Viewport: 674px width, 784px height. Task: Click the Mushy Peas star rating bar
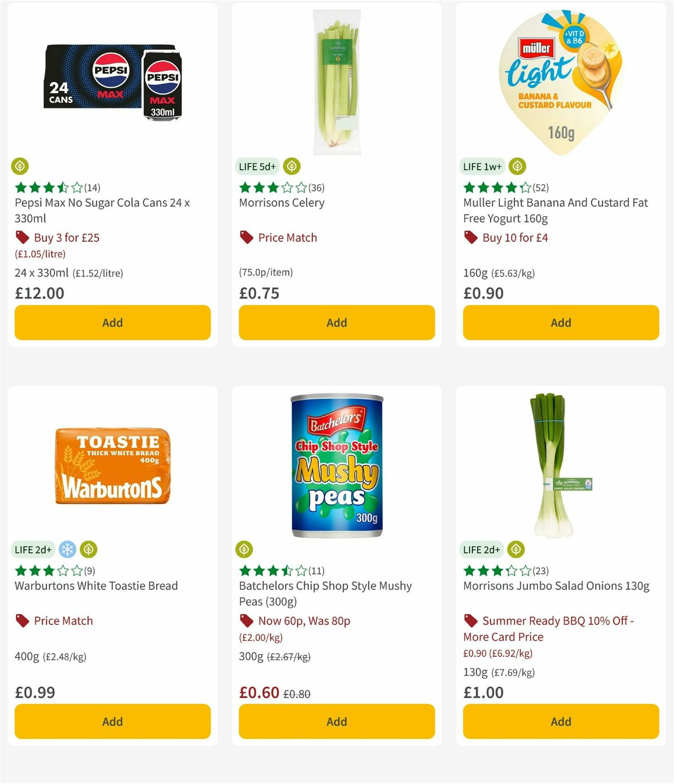click(x=270, y=570)
